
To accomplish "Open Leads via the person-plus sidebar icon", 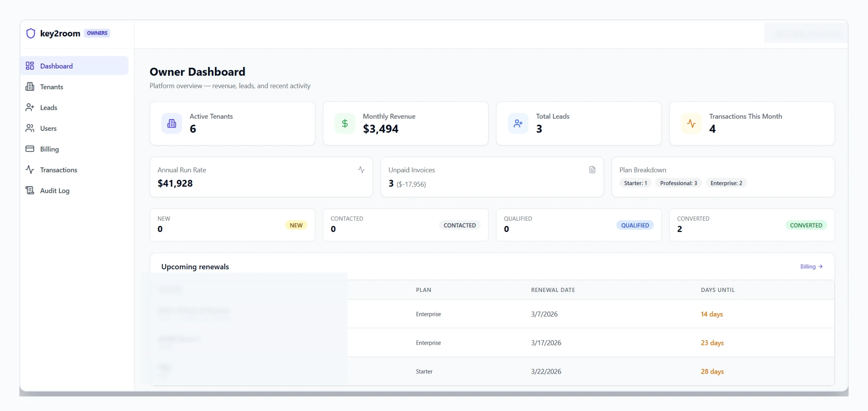I will tap(30, 107).
